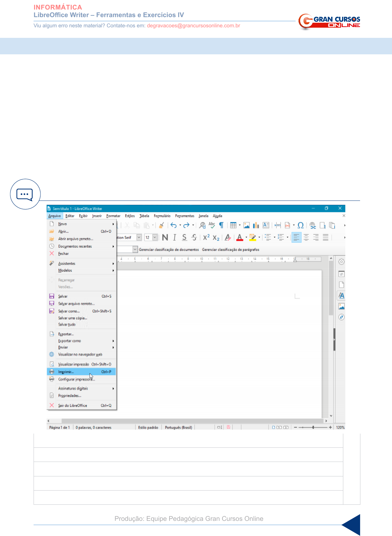Click the zoom slider in status bar
Image resolution: width=392 pixels, height=536 pixels.
pos(313,427)
